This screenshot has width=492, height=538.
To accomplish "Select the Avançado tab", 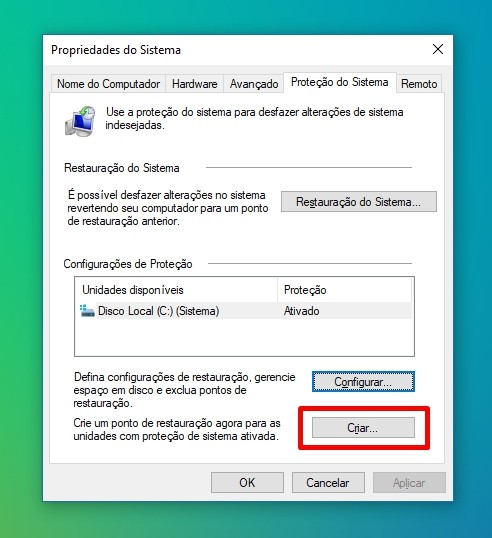I will (254, 84).
